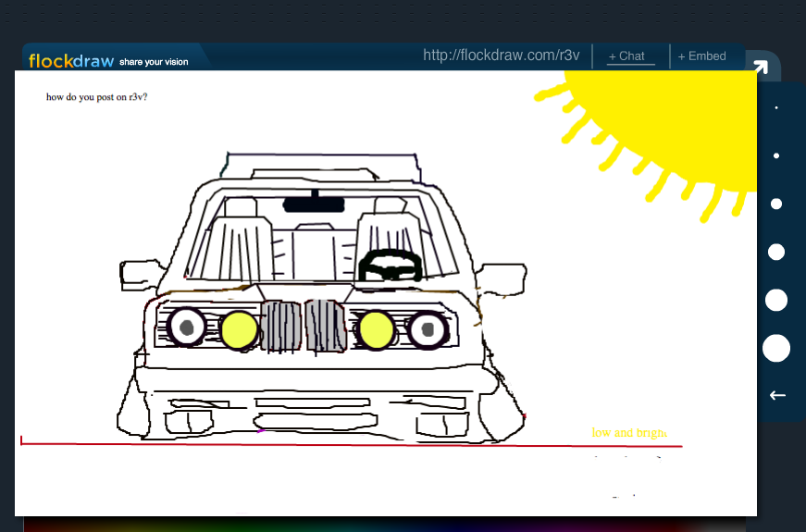Select the largest brush size dot
This screenshot has width=806, height=532.
click(x=776, y=349)
